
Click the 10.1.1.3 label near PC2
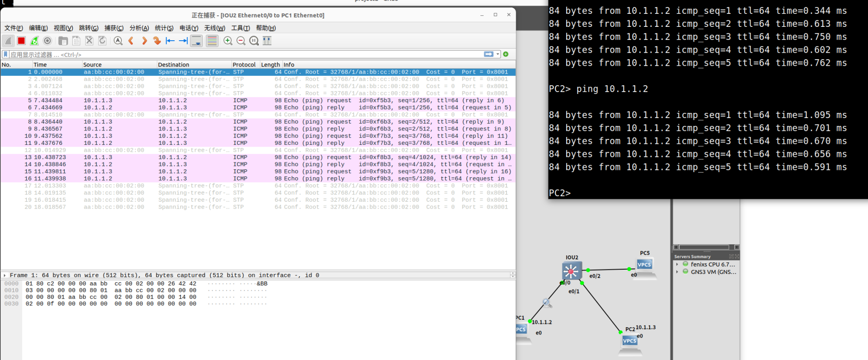coord(646,327)
